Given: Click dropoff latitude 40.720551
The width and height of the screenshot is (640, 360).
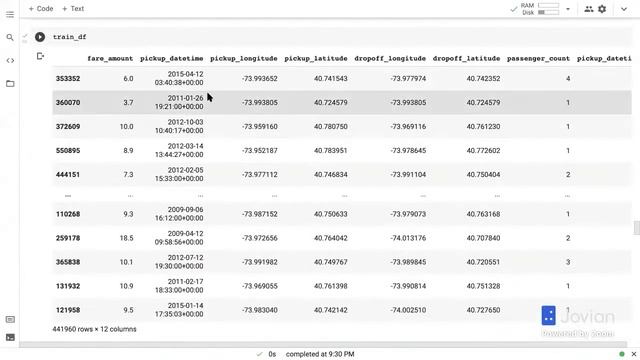Looking at the screenshot, I should coord(483,262).
